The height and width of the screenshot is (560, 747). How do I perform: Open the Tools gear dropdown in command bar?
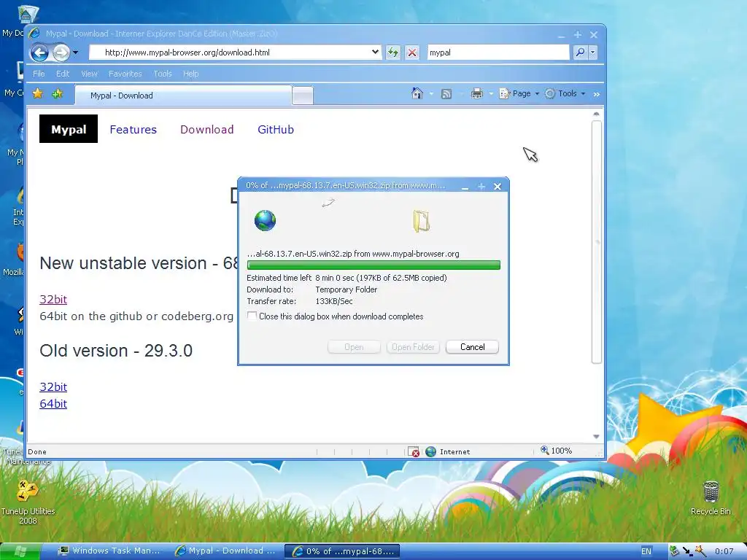click(x=565, y=94)
